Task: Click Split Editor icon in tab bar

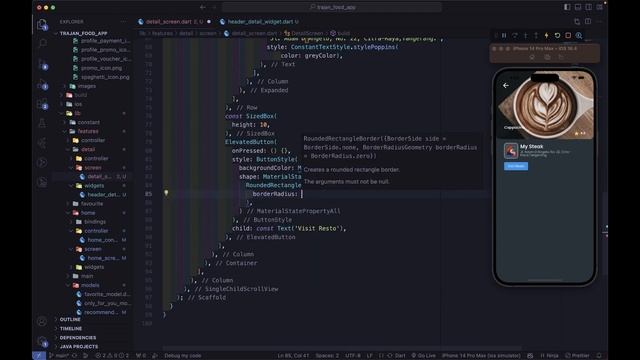Action: 588,21
